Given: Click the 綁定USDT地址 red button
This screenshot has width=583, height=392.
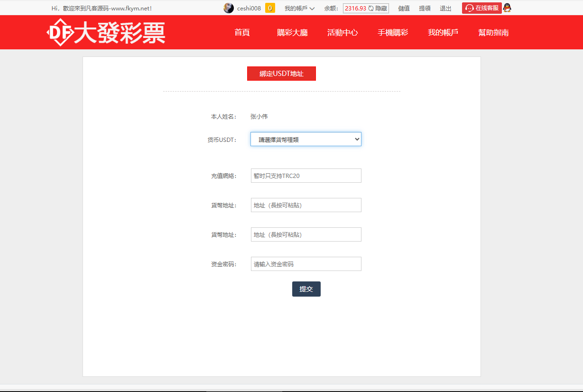Looking at the screenshot, I should [281, 73].
